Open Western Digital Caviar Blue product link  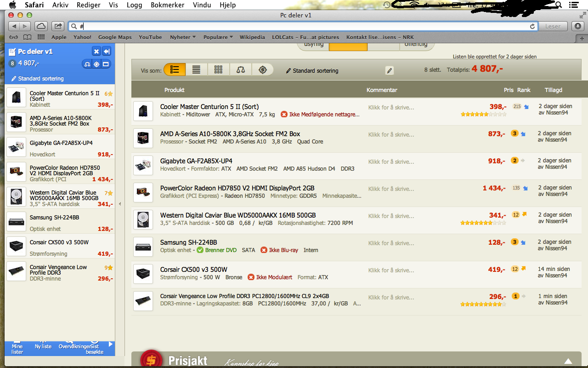point(238,215)
